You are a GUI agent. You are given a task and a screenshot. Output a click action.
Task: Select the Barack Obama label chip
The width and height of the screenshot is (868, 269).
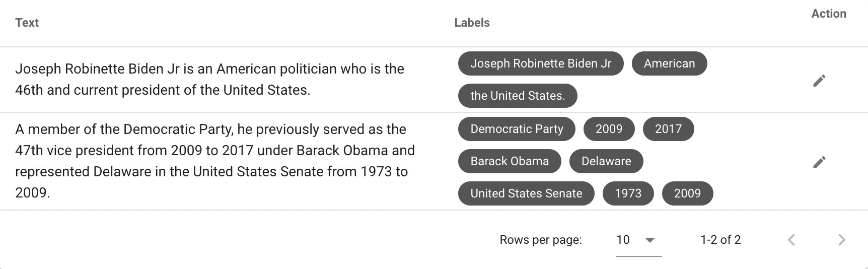[x=510, y=161]
